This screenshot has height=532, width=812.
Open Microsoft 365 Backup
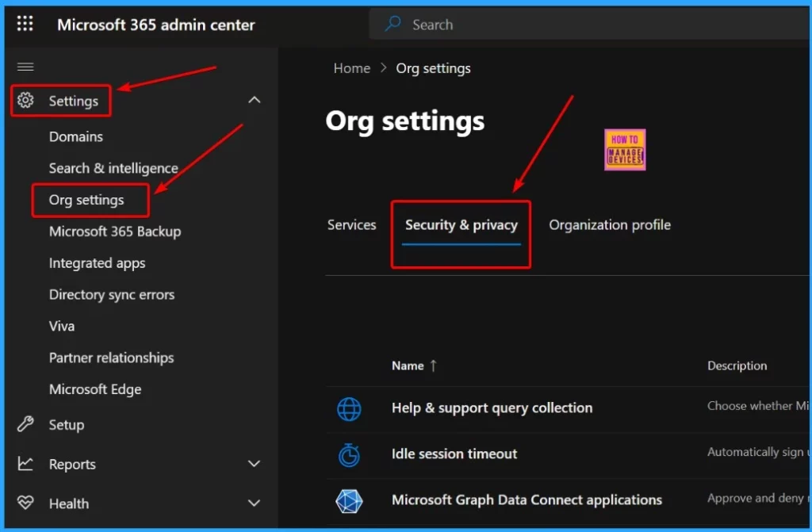pyautogui.click(x=115, y=232)
